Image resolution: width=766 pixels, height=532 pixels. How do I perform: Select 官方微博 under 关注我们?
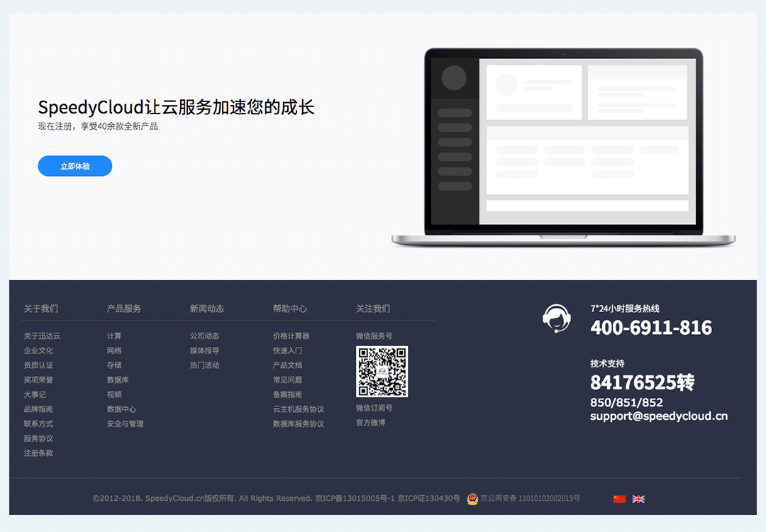coord(371,423)
